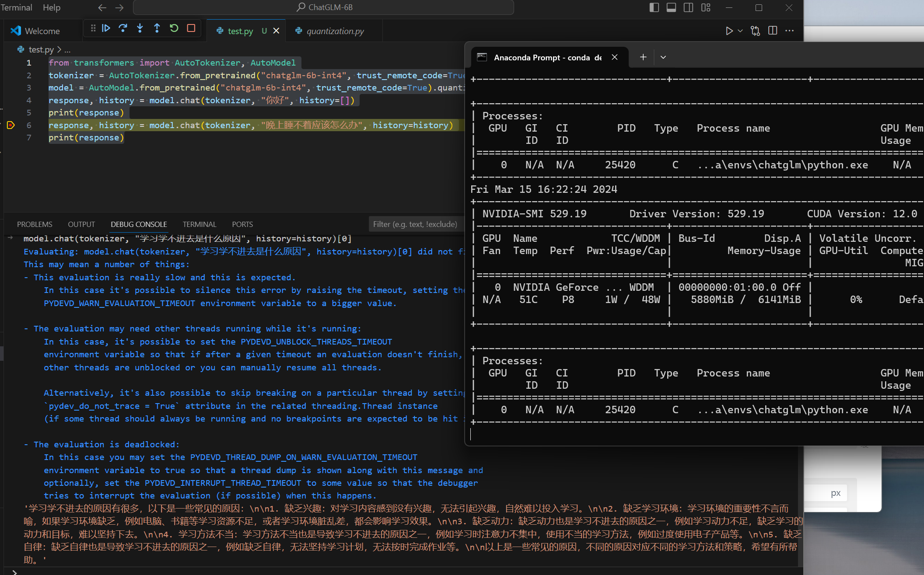Open the quantization.py editor tab
The image size is (924, 575).
335,31
